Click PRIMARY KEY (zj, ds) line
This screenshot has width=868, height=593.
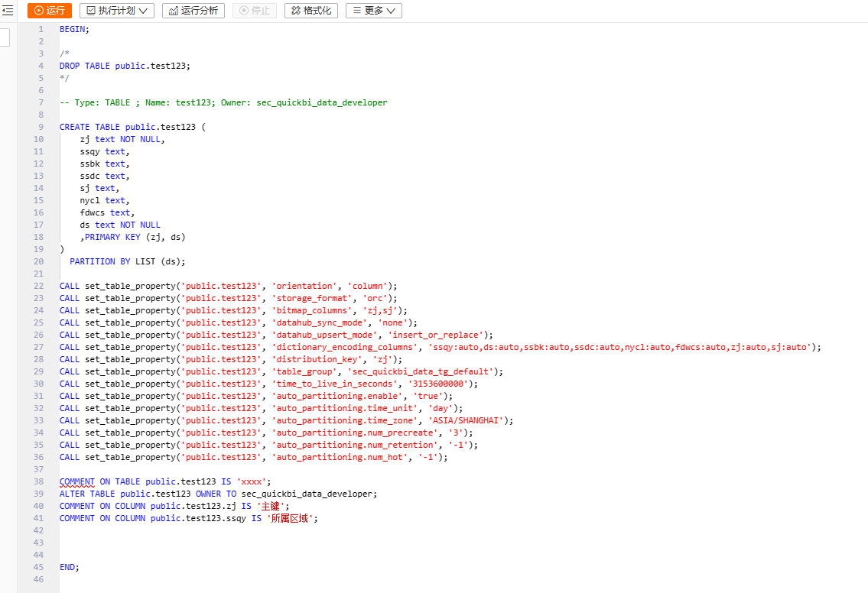[x=133, y=237]
